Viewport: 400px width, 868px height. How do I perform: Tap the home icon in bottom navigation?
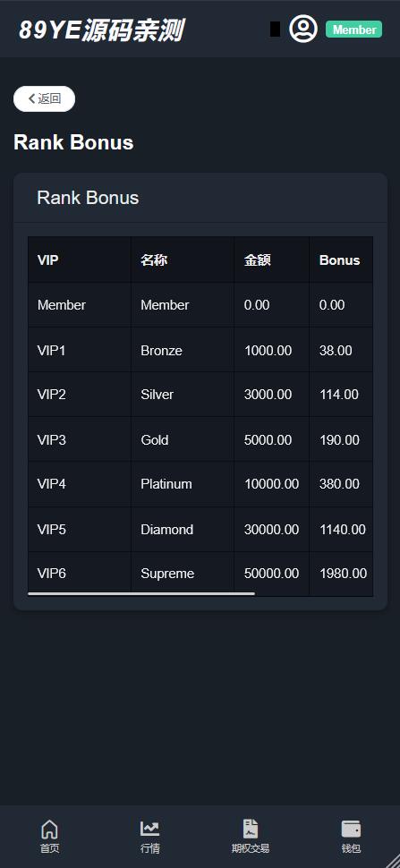click(x=49, y=829)
